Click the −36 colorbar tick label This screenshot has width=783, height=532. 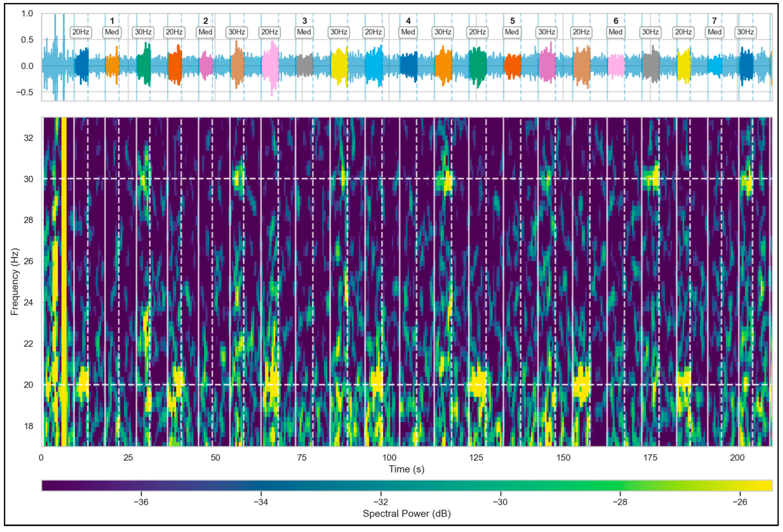click(141, 502)
